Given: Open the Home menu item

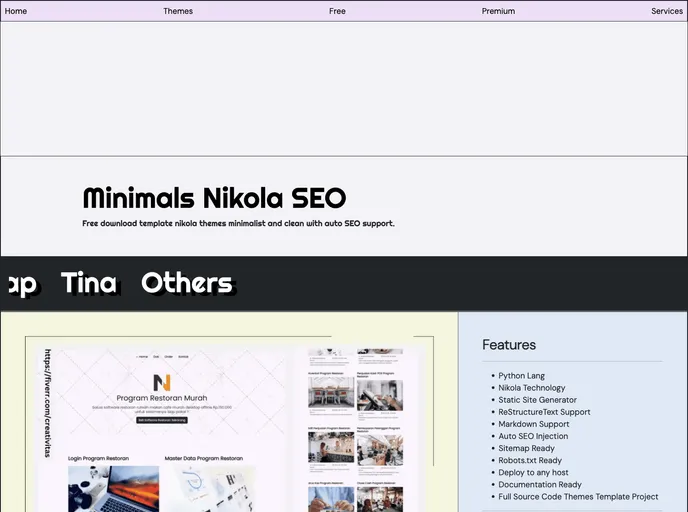Looking at the screenshot, I should click(16, 11).
